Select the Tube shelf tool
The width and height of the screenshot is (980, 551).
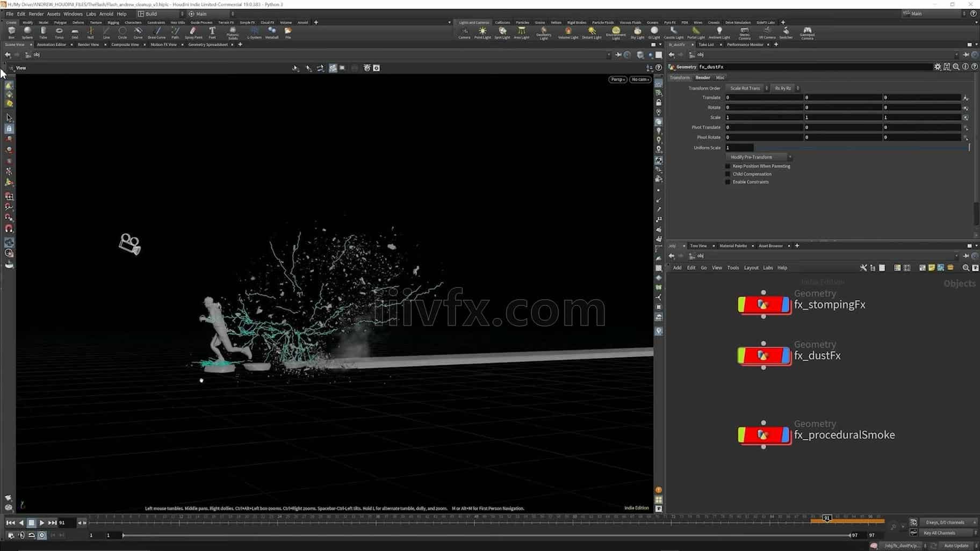[43, 33]
